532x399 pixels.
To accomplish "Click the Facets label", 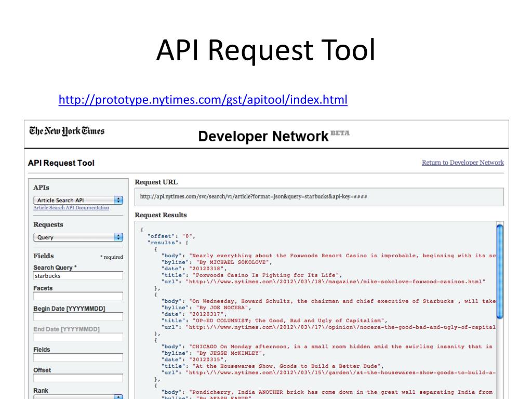I will click(x=43, y=288).
